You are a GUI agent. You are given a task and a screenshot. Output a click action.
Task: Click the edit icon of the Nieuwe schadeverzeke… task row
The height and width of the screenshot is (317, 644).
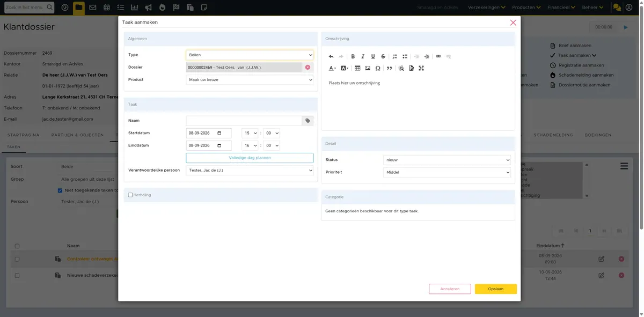602,275
